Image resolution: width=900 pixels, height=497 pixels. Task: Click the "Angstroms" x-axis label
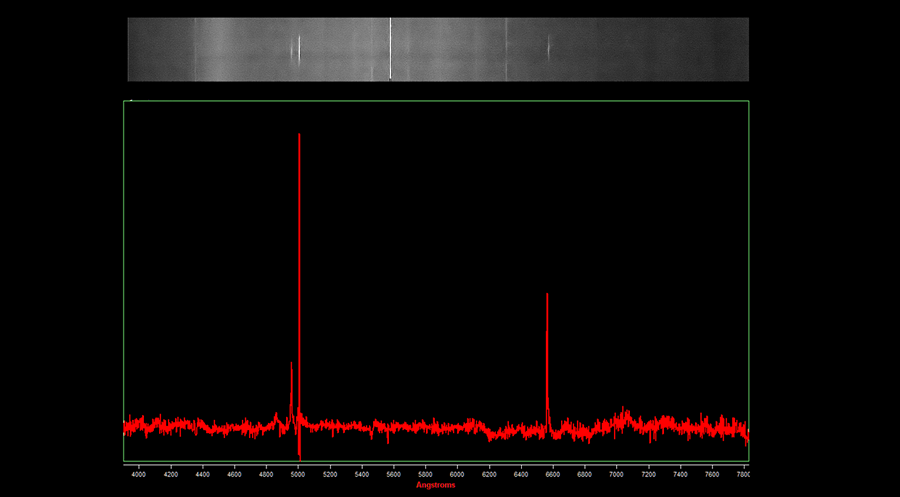(435, 485)
